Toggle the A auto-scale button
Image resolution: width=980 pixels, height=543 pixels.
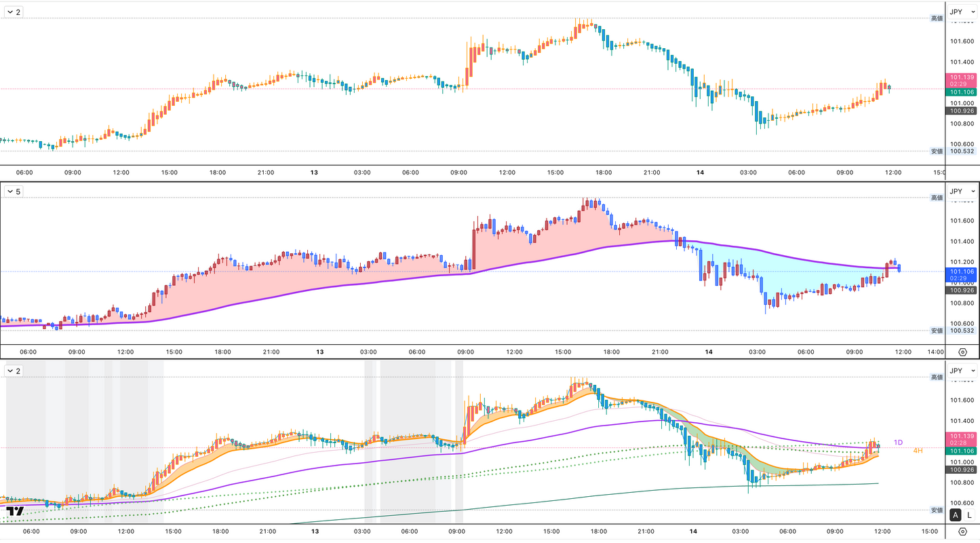pyautogui.click(x=956, y=515)
